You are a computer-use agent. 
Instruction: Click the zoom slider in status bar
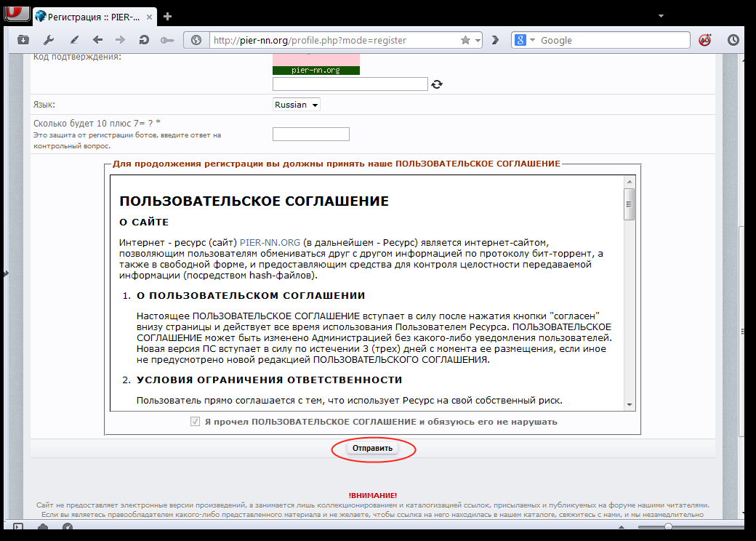(667, 526)
